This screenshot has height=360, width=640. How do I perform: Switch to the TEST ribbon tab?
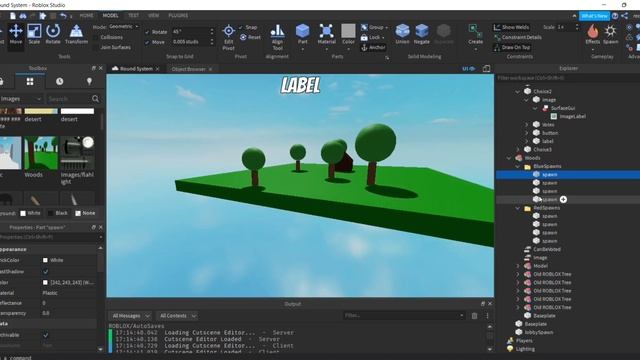click(133, 16)
